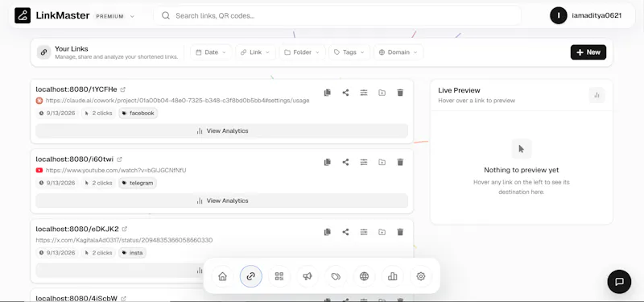Open the youtube.com destination URL
This screenshot has width=644, height=302.
(x=116, y=170)
